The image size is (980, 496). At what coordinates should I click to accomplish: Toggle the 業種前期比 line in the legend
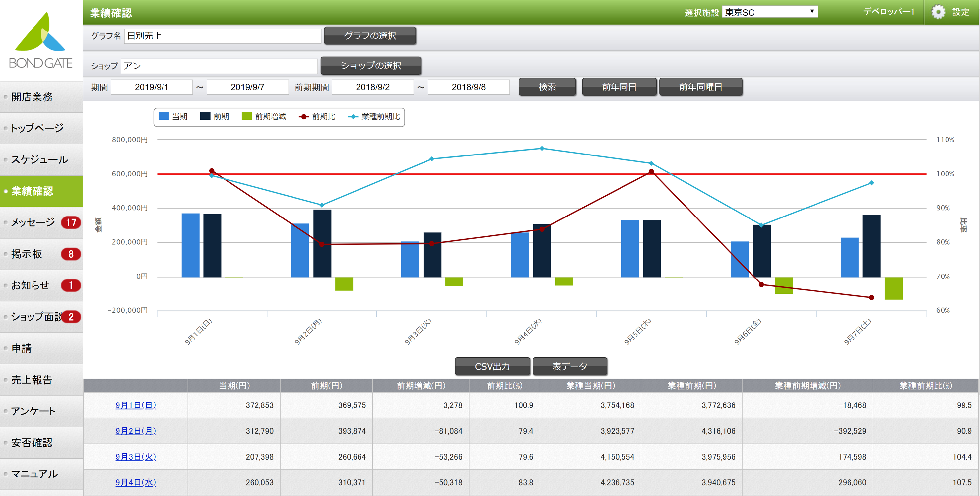click(x=374, y=116)
